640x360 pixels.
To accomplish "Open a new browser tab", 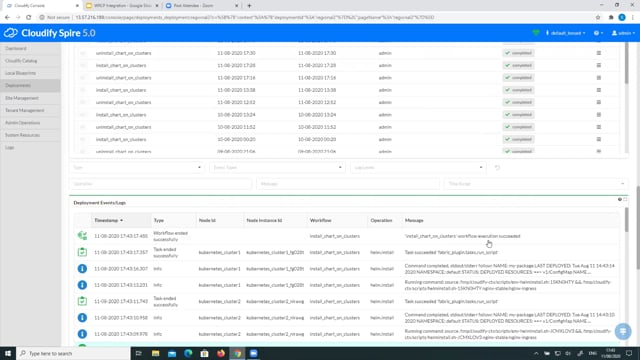I will pyautogui.click(x=249, y=6).
